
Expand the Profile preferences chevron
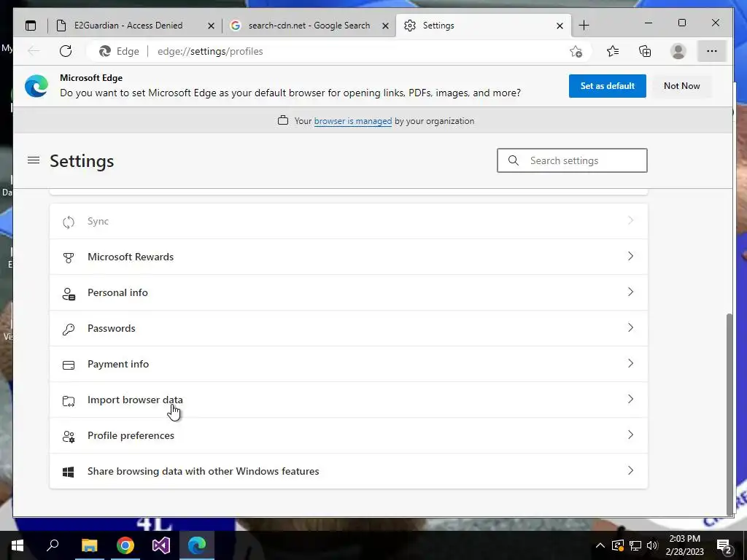pos(630,435)
